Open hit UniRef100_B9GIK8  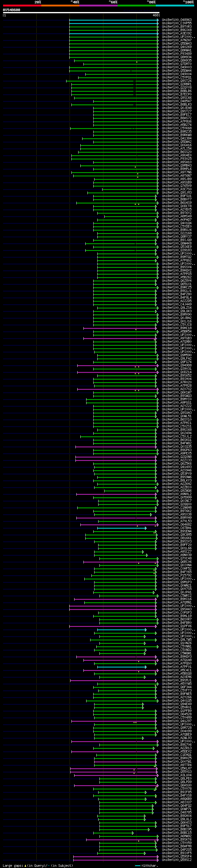(176, 30)
